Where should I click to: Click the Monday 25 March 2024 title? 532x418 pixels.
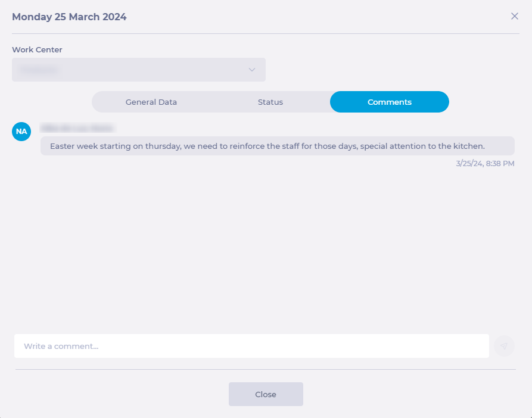coord(69,17)
